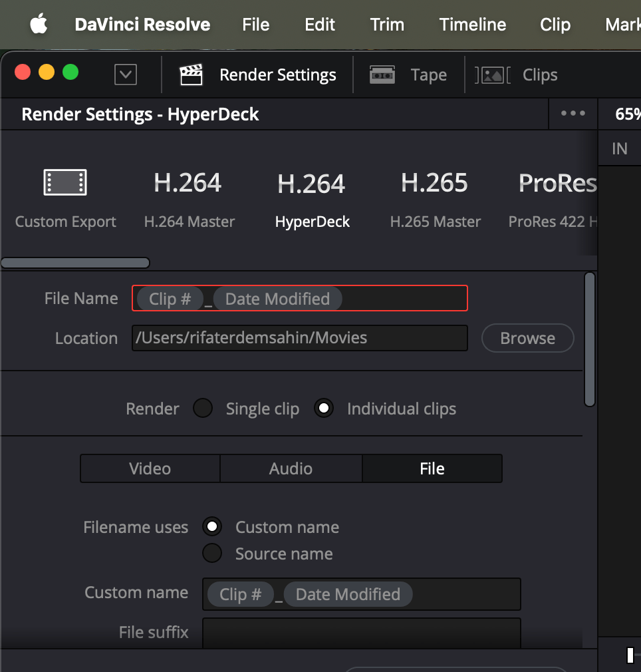Image resolution: width=641 pixels, height=672 pixels.
Task: Click the File suffix input field
Action: [x=361, y=633]
